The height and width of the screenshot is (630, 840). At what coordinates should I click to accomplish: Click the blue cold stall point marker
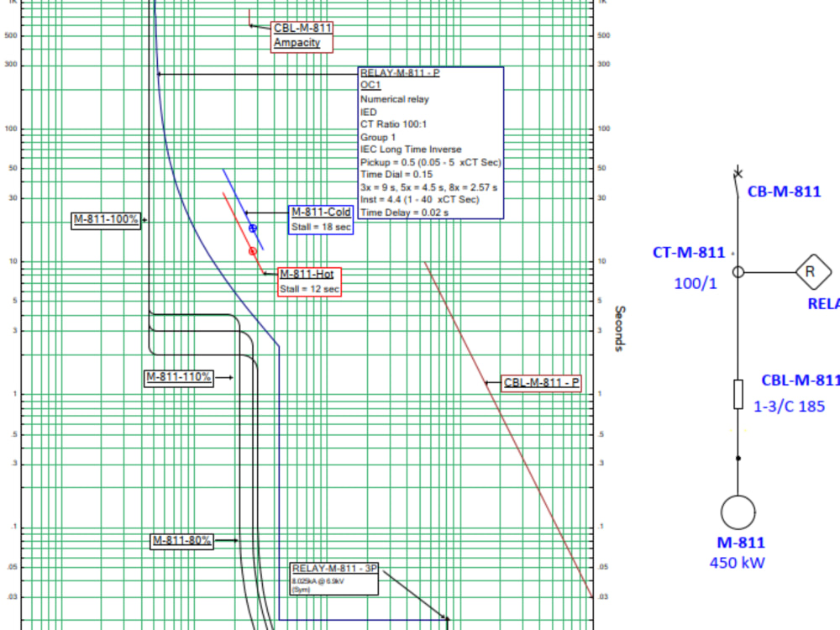(254, 228)
